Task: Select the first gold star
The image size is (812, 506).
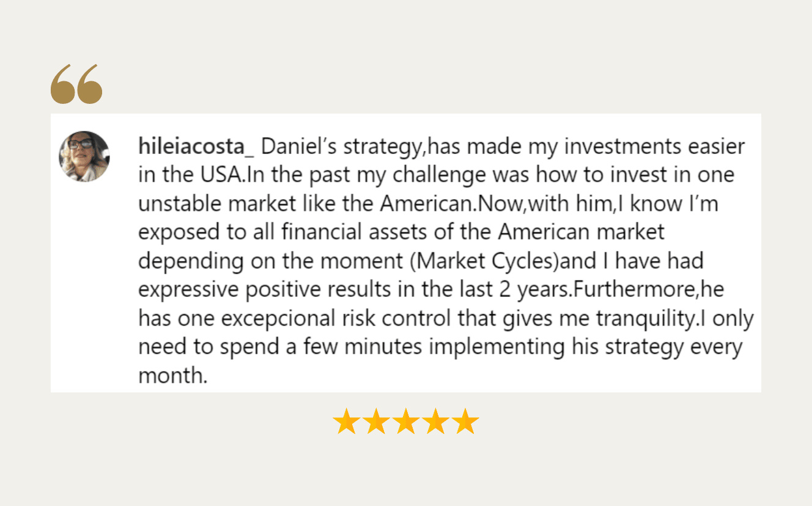Action: point(346,422)
